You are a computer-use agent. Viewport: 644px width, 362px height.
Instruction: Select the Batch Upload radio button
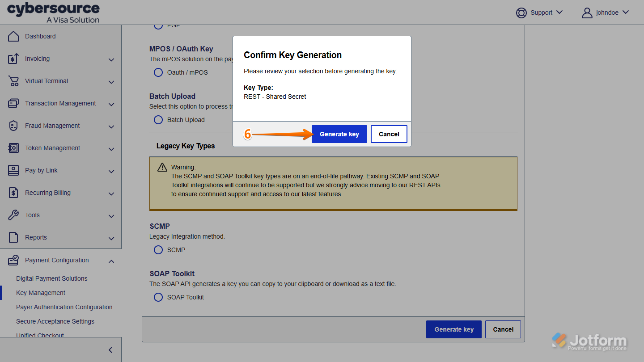158,120
